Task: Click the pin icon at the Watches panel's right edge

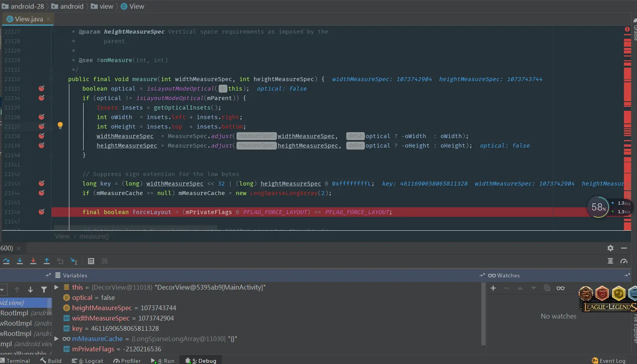Action: pos(627,275)
